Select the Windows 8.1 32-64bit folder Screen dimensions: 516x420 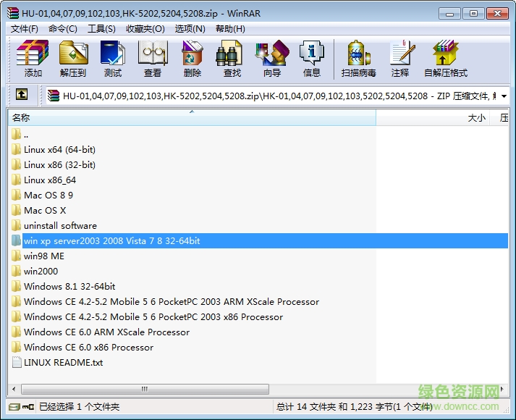pyautogui.click(x=69, y=286)
